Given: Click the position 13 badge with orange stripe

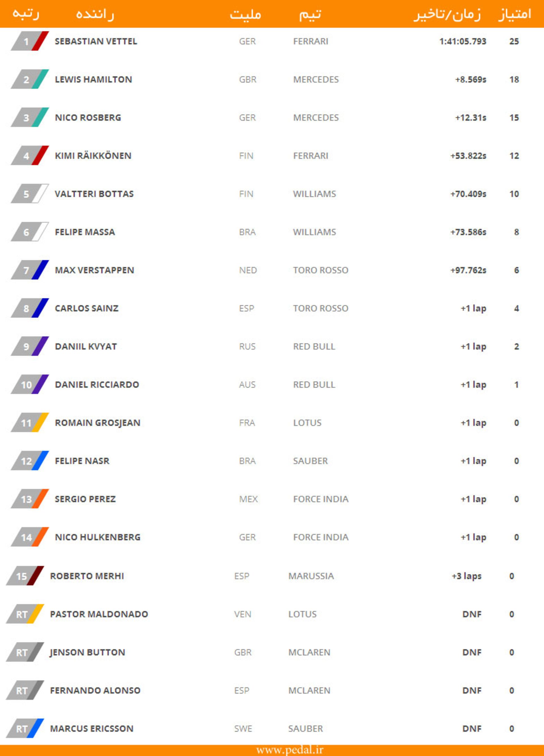Looking at the screenshot, I should (30, 499).
